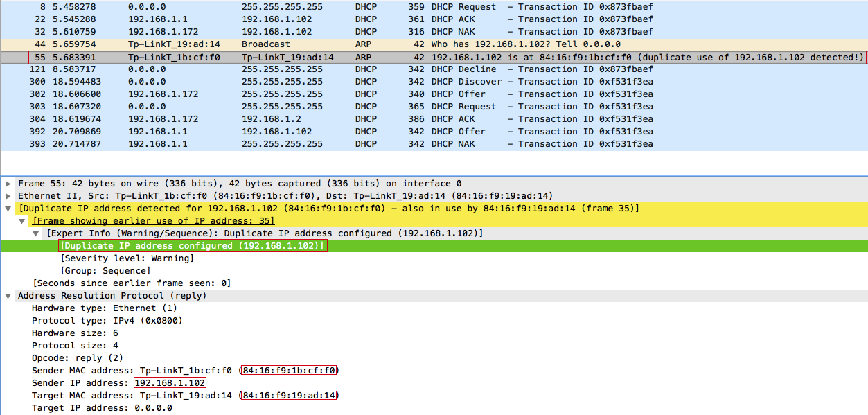Collapse Frame showing earlier use node
The height and width of the screenshot is (415, 868).
tap(22, 221)
